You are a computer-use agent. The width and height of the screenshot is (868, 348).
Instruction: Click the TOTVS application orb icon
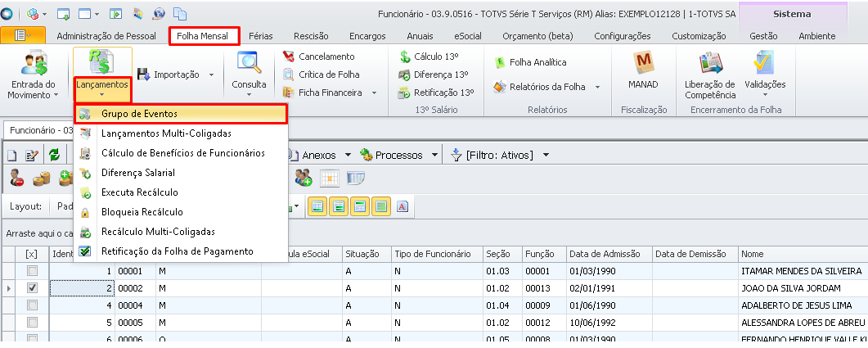(x=7, y=14)
